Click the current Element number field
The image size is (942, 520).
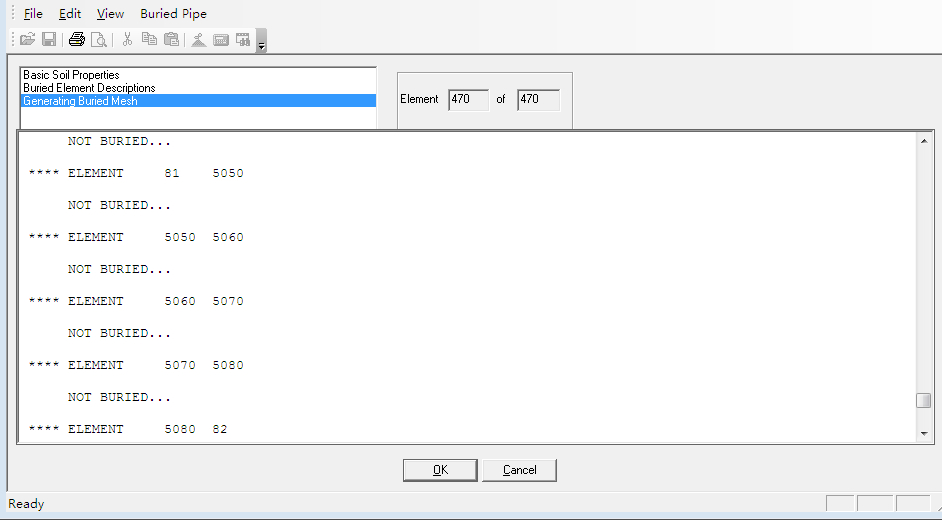468,99
